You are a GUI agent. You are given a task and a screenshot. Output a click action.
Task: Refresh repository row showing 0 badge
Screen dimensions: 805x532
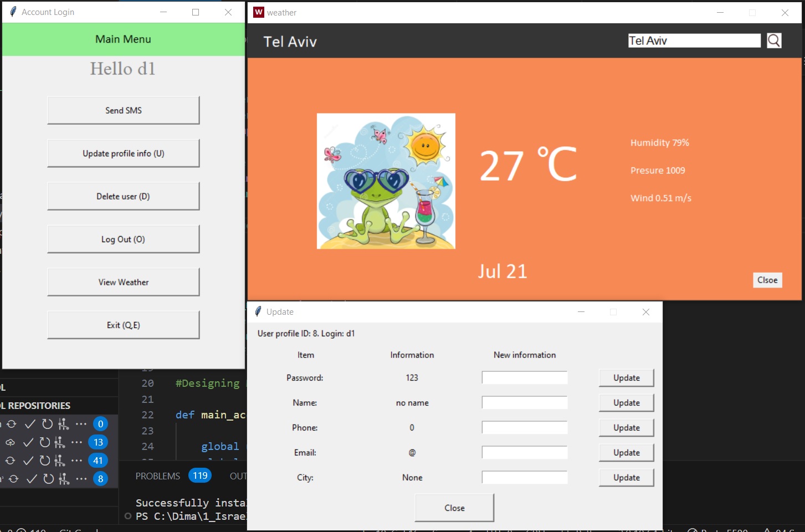[48, 424]
